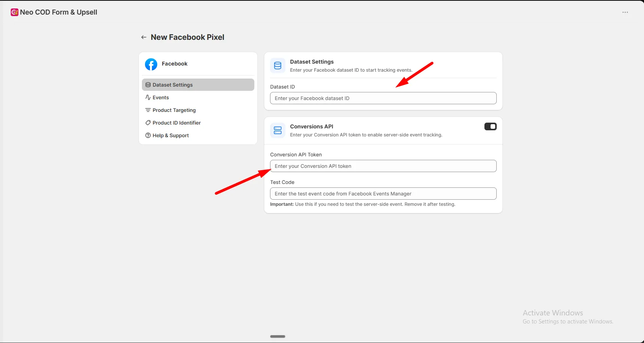Select Dataset Settings in the sidebar

pos(198,85)
